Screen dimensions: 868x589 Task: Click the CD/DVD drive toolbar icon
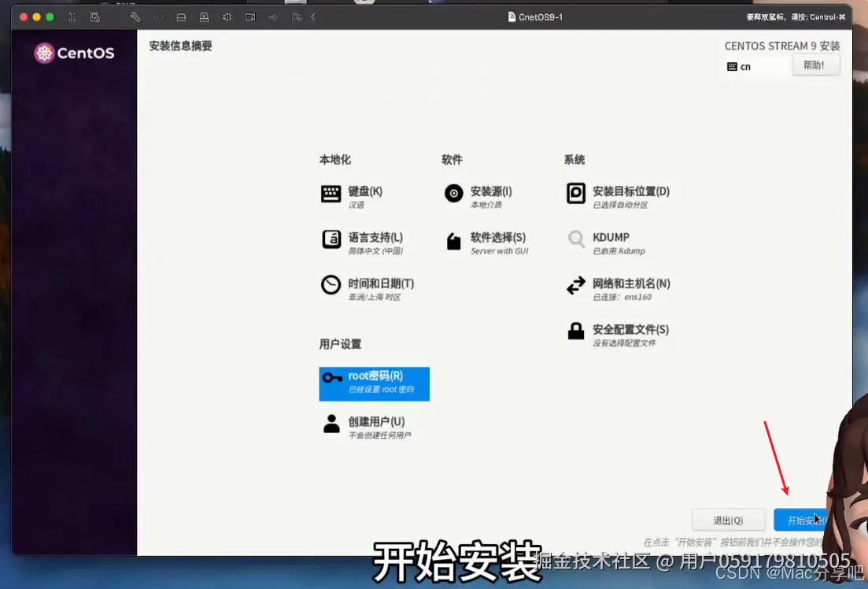205,17
